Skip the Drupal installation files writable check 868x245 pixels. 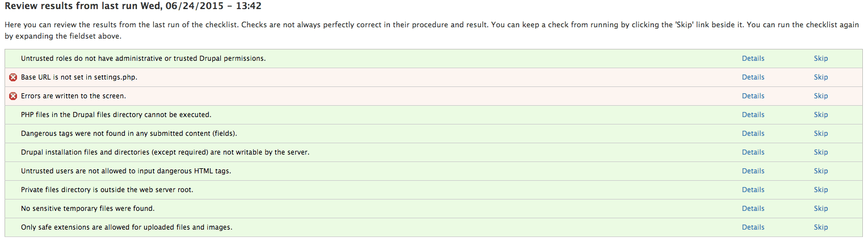click(821, 152)
